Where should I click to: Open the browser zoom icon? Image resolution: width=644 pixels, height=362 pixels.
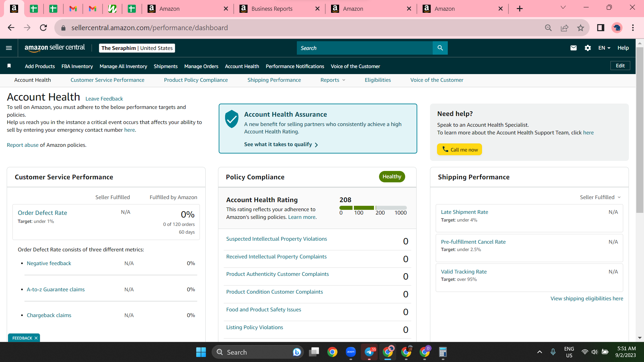(548, 28)
